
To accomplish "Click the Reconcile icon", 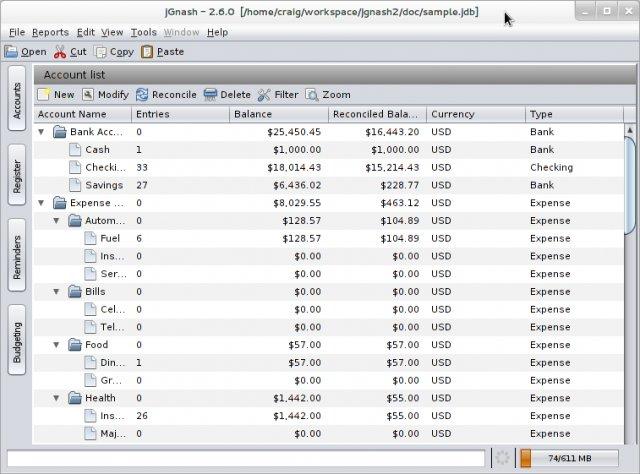I will [x=142, y=95].
